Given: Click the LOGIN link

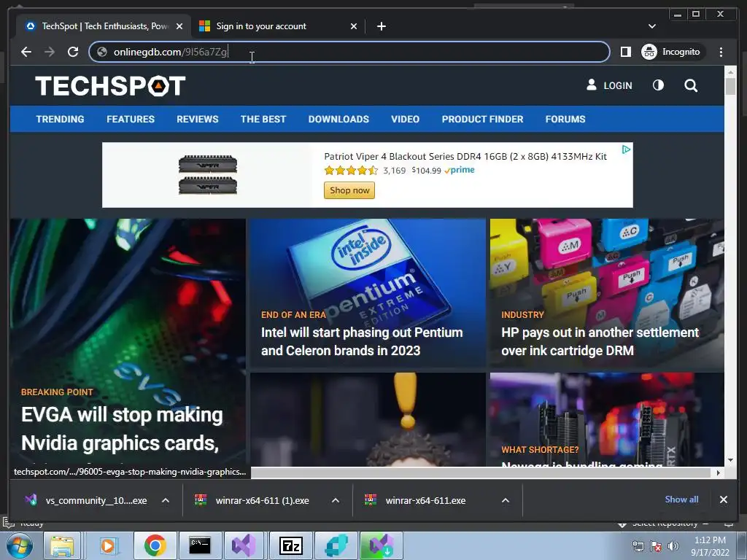Looking at the screenshot, I should (x=609, y=85).
